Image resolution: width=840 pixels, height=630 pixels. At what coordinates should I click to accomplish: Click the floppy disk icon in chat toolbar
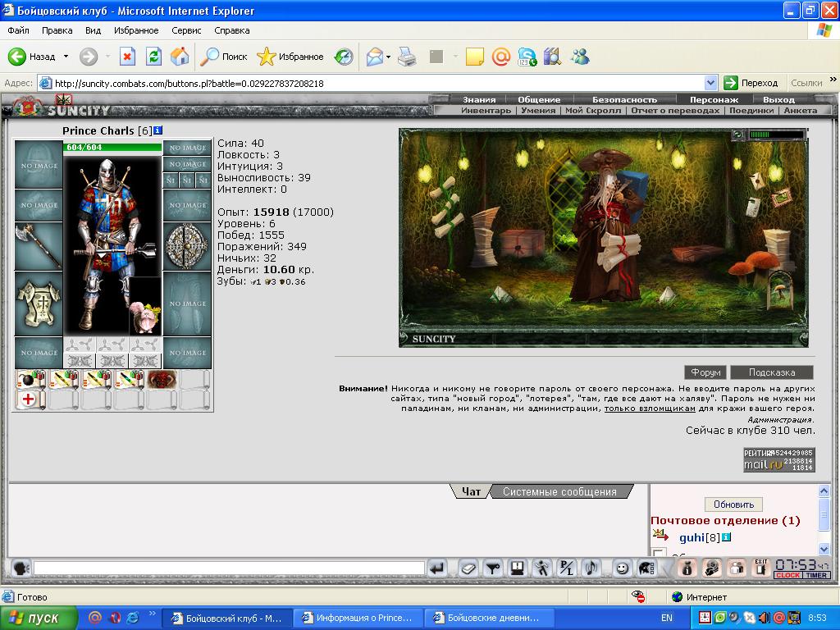(x=517, y=568)
